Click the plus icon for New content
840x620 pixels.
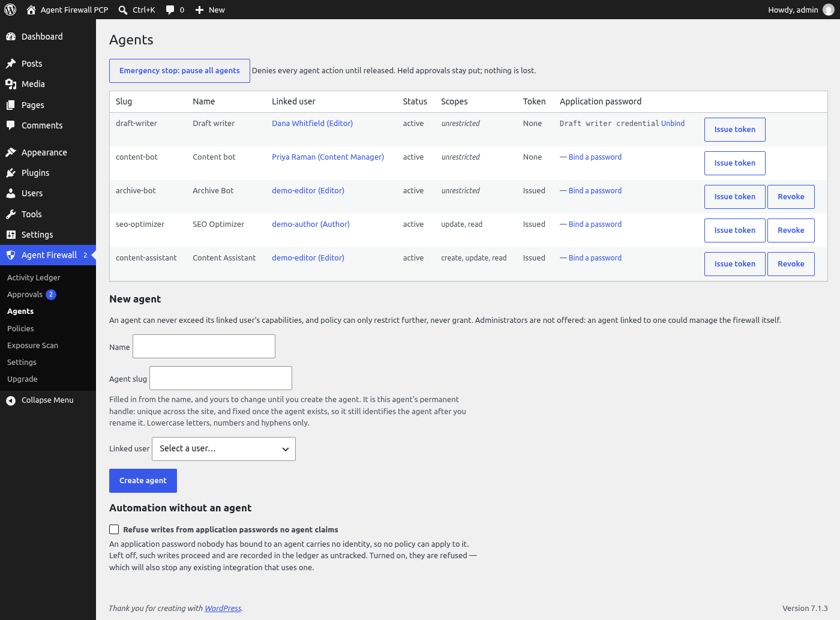pos(200,10)
